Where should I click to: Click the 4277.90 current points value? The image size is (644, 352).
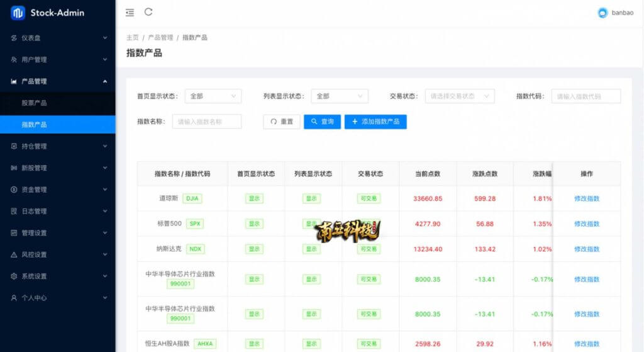(x=428, y=224)
